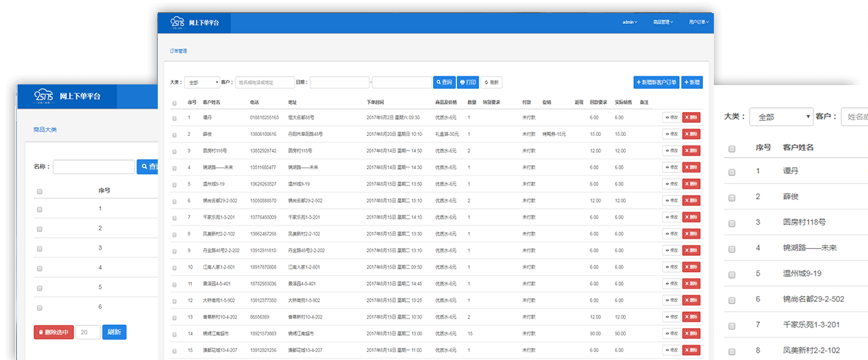Focus 客户 field in right enlarged panel
This screenshot has width=868, height=360.
point(854,117)
